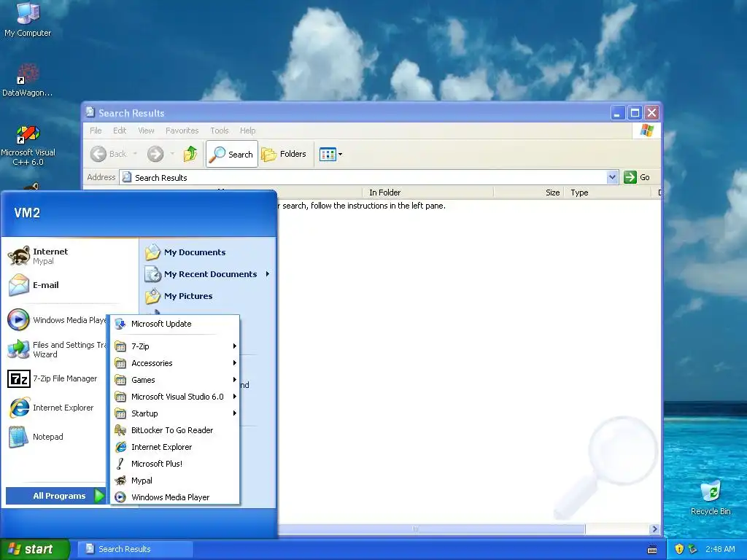
Task: Click the Search toolbar button
Action: (x=232, y=154)
